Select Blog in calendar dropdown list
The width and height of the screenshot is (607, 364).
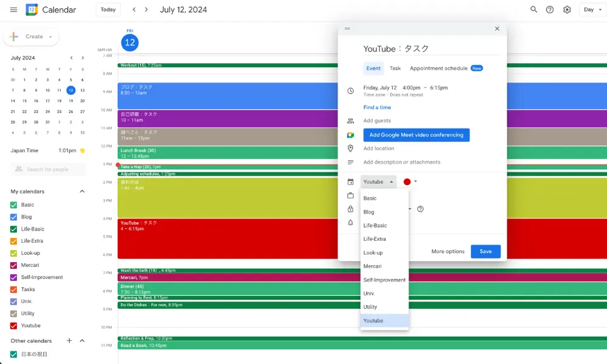tap(384, 212)
